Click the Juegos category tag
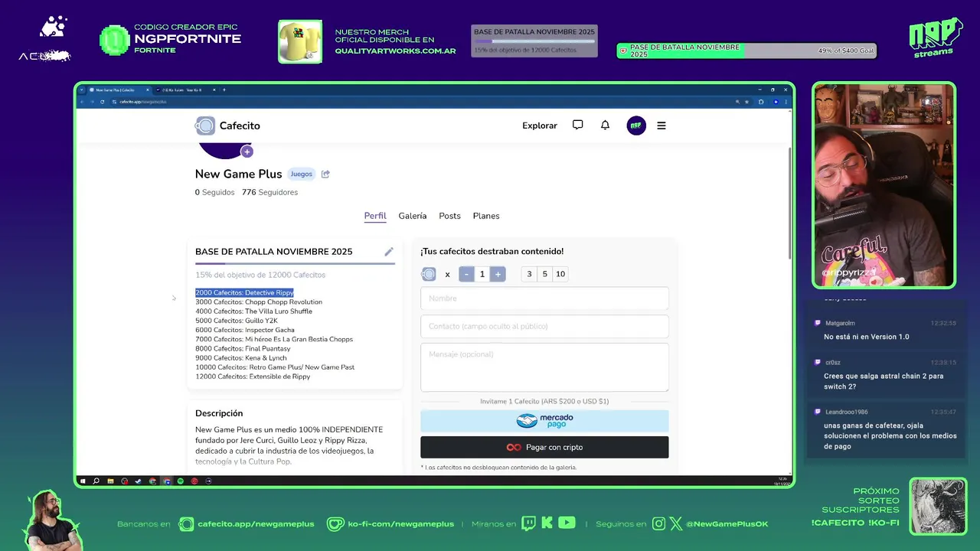The width and height of the screenshot is (980, 551). (x=301, y=174)
